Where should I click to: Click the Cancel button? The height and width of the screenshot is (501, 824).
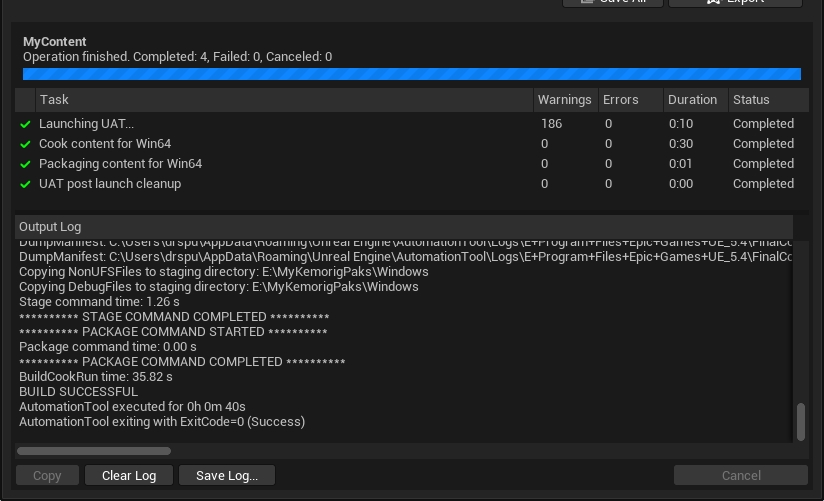point(741,476)
